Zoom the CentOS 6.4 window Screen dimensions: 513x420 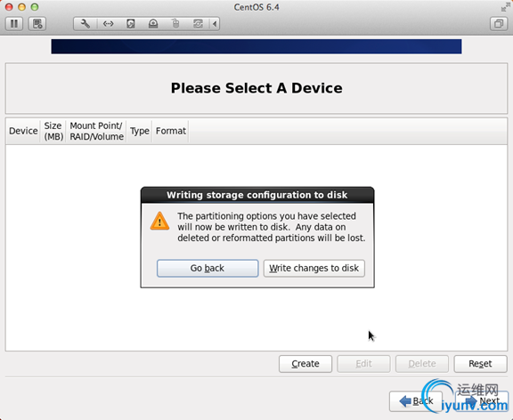35,7
